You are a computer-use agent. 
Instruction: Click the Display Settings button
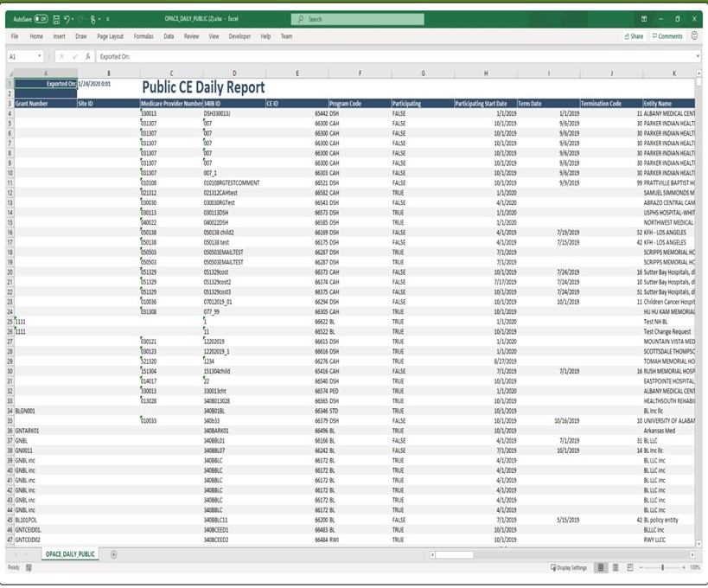click(569, 567)
